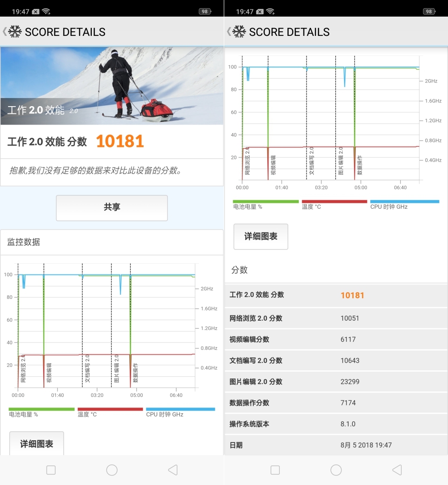
Task: Tap the home circle on left screen
Action: (112, 470)
